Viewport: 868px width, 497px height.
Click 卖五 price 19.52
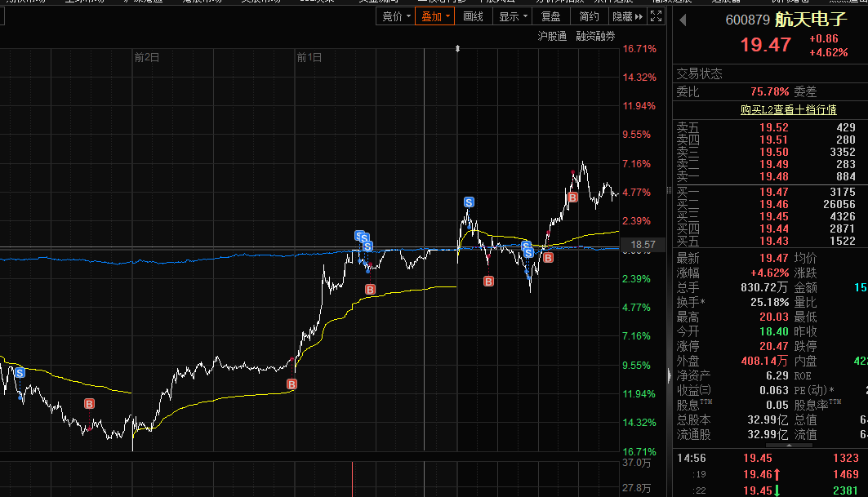tap(773, 127)
